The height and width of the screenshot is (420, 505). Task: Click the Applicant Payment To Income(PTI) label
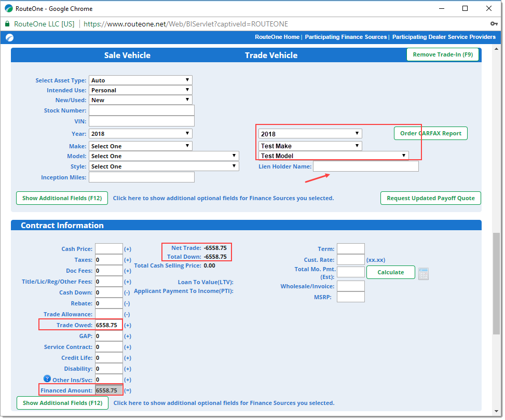point(184,291)
